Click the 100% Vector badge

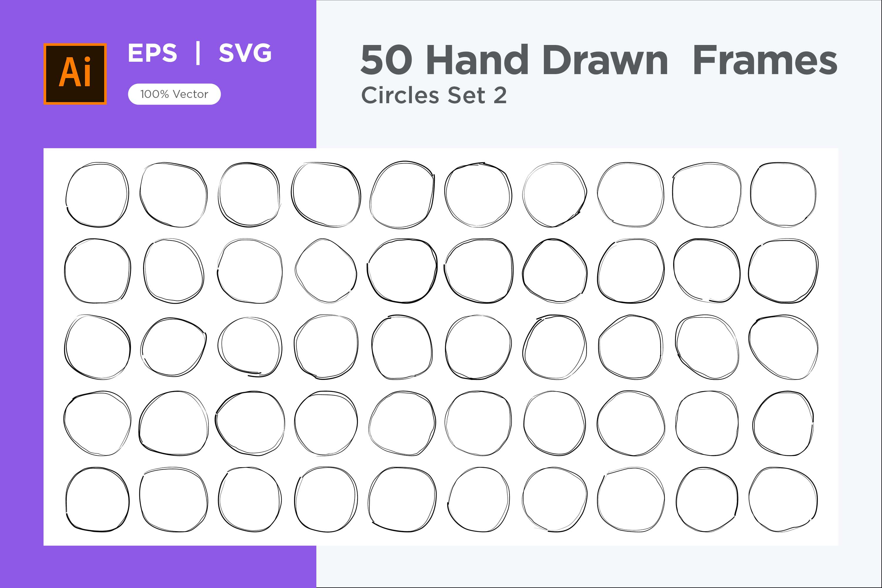(x=174, y=94)
